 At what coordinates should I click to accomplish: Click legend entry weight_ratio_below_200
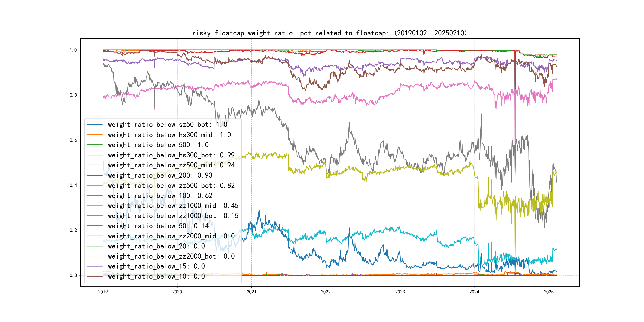pyautogui.click(x=160, y=175)
